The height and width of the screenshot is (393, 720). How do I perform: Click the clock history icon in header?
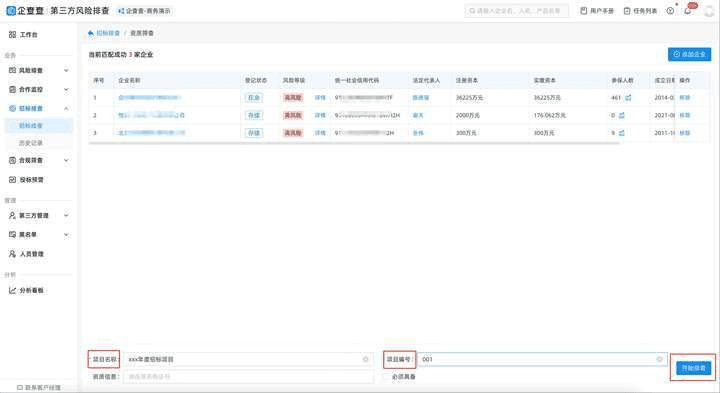670,11
